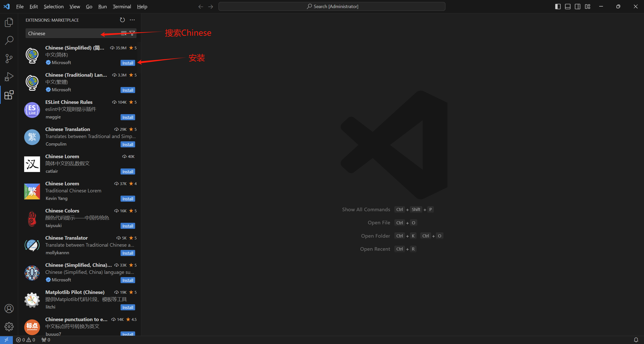Viewport: 644px width, 344px height.
Task: Open the Run and Debug view
Action: point(9,77)
